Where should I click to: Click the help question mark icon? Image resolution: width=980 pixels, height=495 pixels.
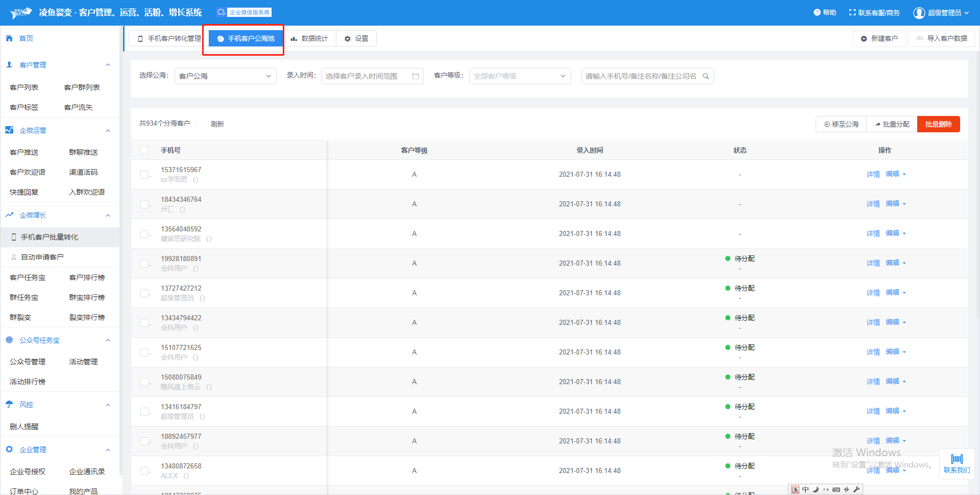(x=817, y=12)
